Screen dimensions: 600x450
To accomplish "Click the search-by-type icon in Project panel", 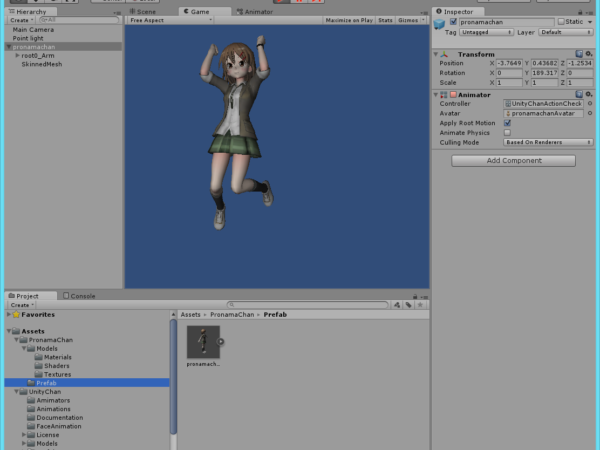I will (x=397, y=305).
